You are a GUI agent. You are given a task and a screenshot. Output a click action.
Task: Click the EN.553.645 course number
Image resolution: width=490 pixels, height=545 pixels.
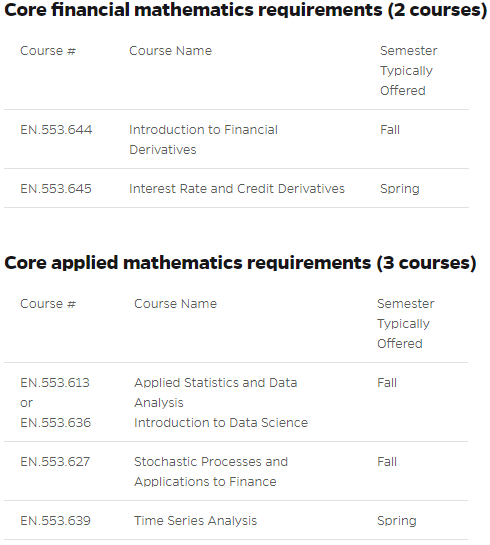coord(56,189)
